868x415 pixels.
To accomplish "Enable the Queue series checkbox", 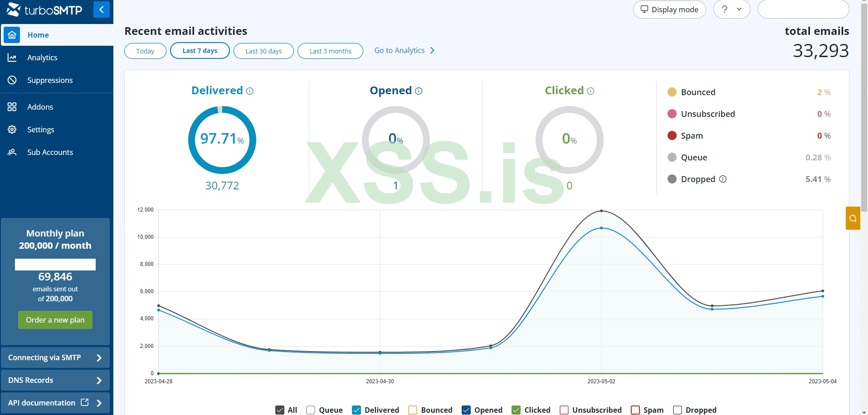I will coord(311,410).
